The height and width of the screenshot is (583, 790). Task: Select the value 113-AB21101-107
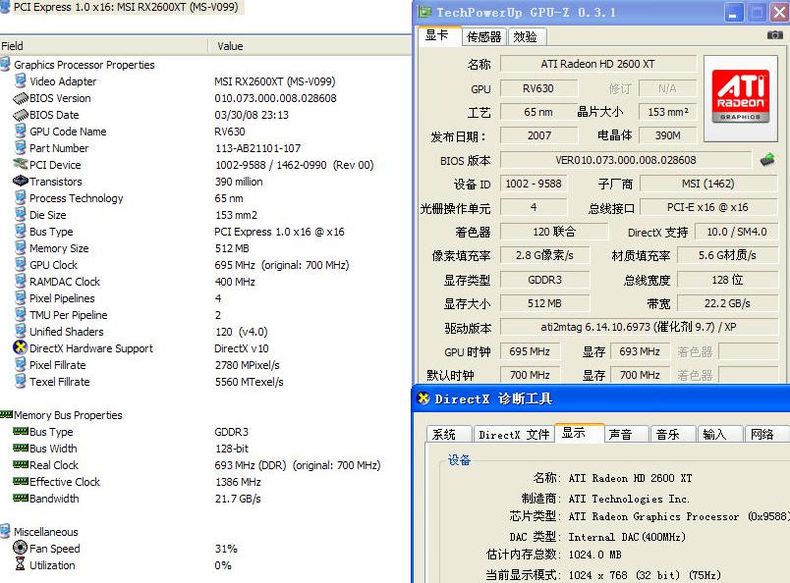258,148
